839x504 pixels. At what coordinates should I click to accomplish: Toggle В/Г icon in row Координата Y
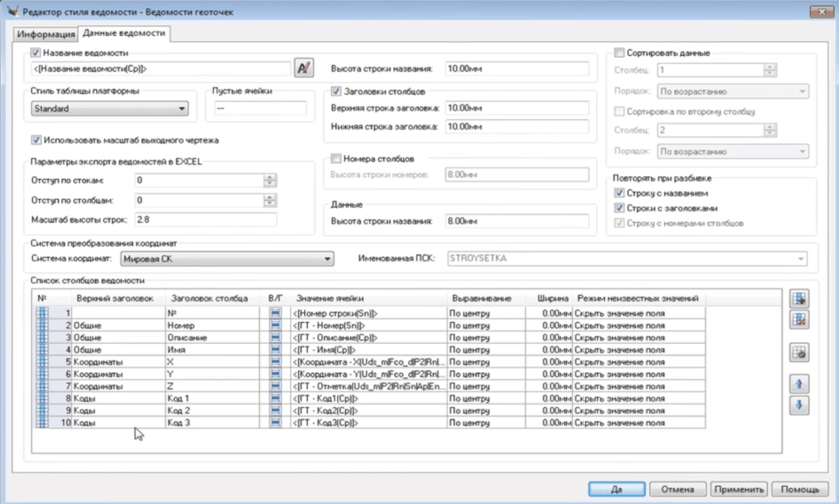(x=275, y=374)
